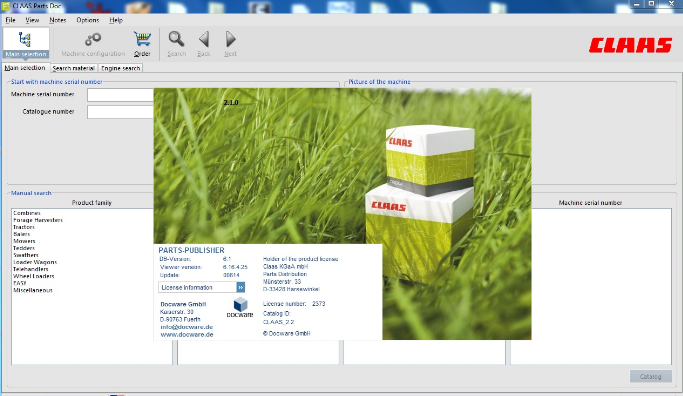Open the info@docware.de email link
The image size is (683, 396).
186,327
